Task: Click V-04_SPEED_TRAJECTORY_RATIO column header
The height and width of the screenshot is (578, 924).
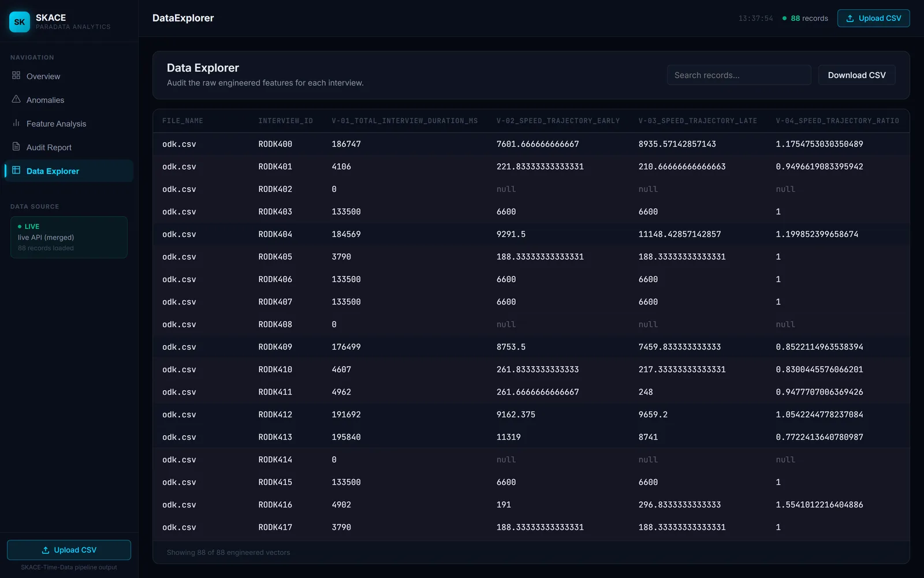Action: click(x=837, y=121)
